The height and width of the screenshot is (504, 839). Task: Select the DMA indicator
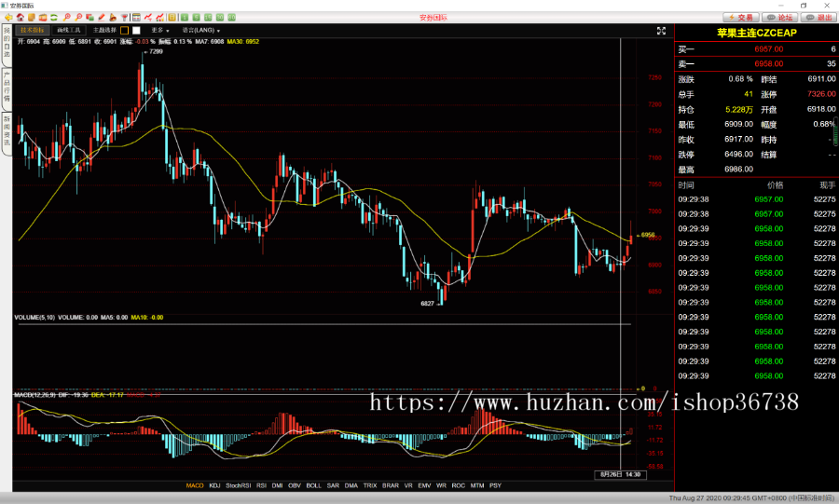[x=351, y=485]
